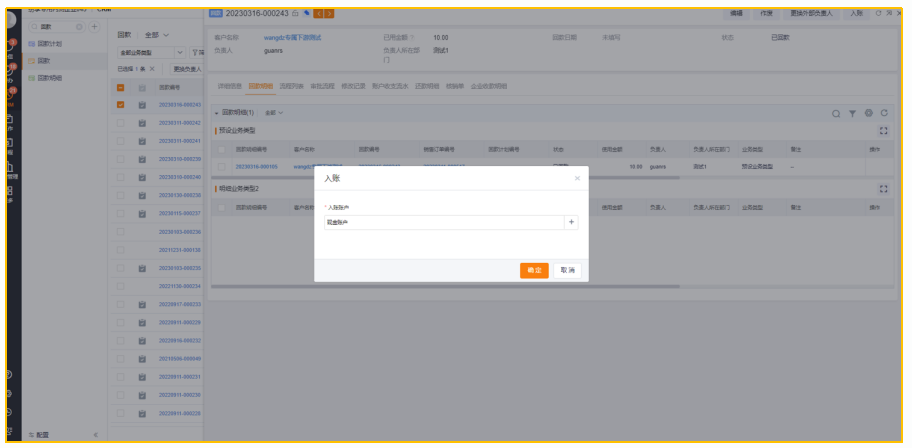
Task: Open the customer link wangdz专属下游测试 in the header
Action: (293, 38)
